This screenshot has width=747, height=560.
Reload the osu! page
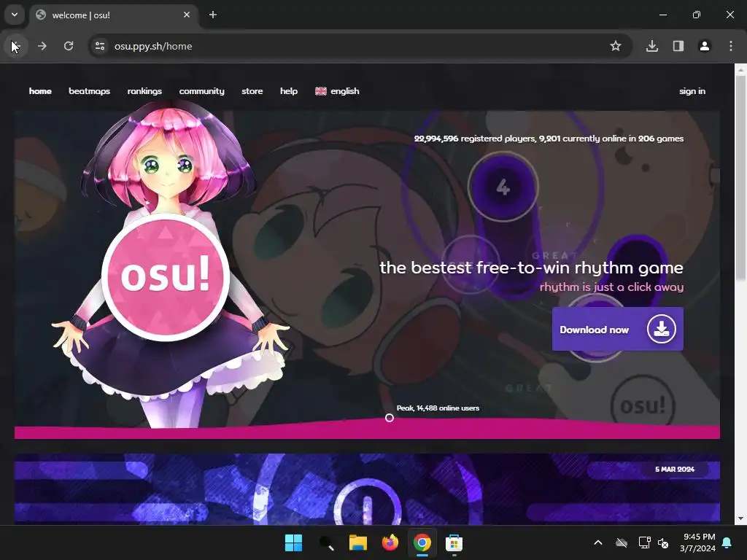pos(69,46)
